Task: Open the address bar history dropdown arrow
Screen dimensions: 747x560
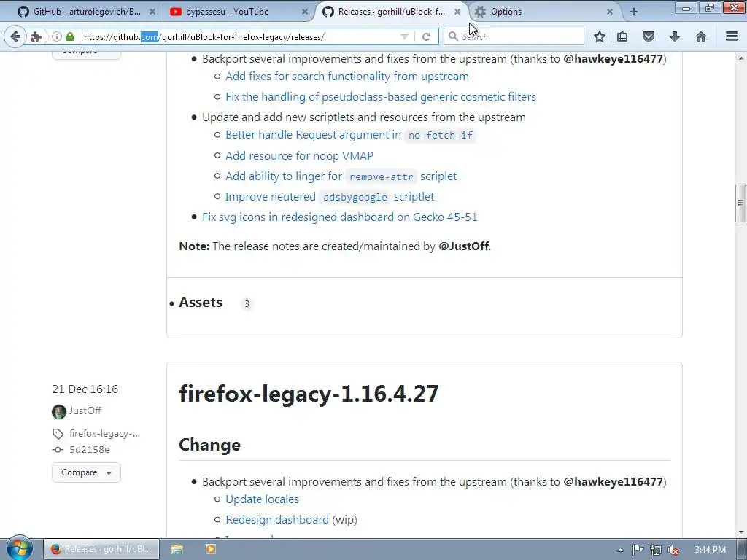Action: point(404,36)
